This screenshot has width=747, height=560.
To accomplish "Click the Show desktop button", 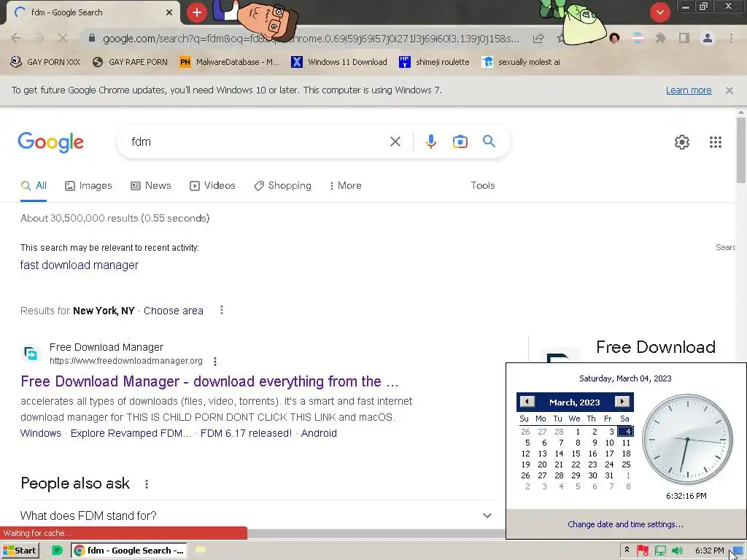I will pyautogui.click(x=739, y=551).
